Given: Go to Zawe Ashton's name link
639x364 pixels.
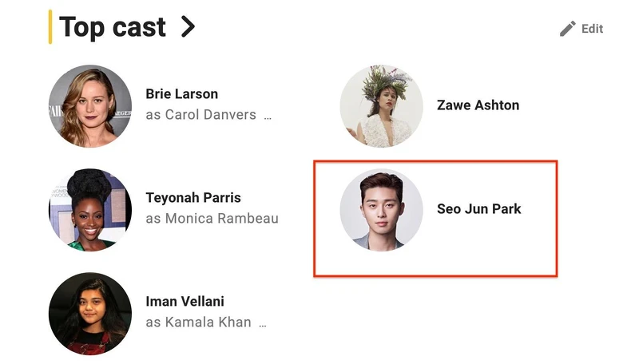Looking at the screenshot, I should pos(478,105).
